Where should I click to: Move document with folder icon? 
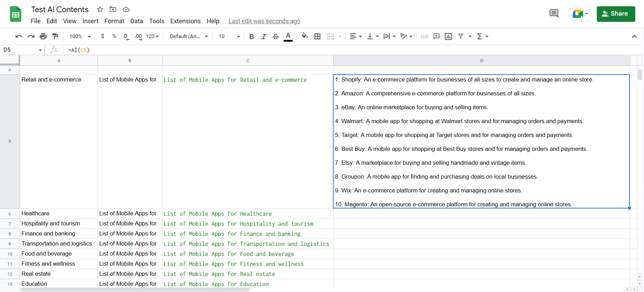[x=113, y=9]
